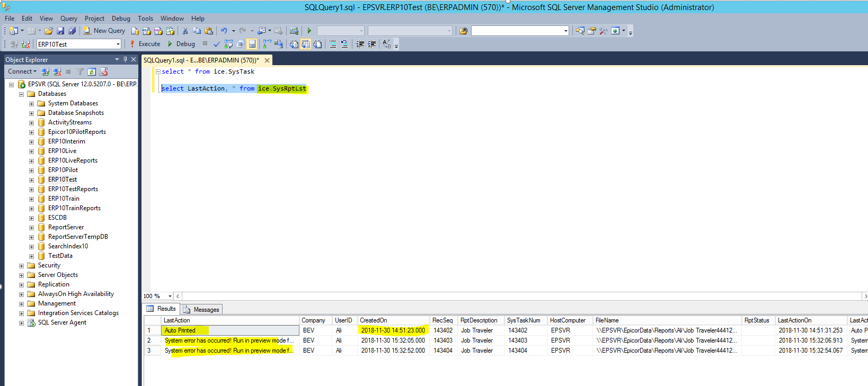Click the Cut scissors icon

pyautogui.click(x=185, y=31)
